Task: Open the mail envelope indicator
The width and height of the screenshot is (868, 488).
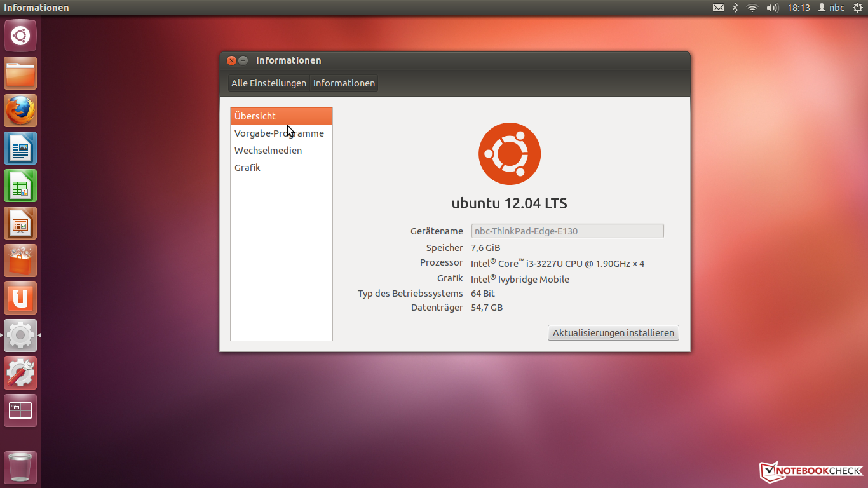Action: (x=719, y=8)
